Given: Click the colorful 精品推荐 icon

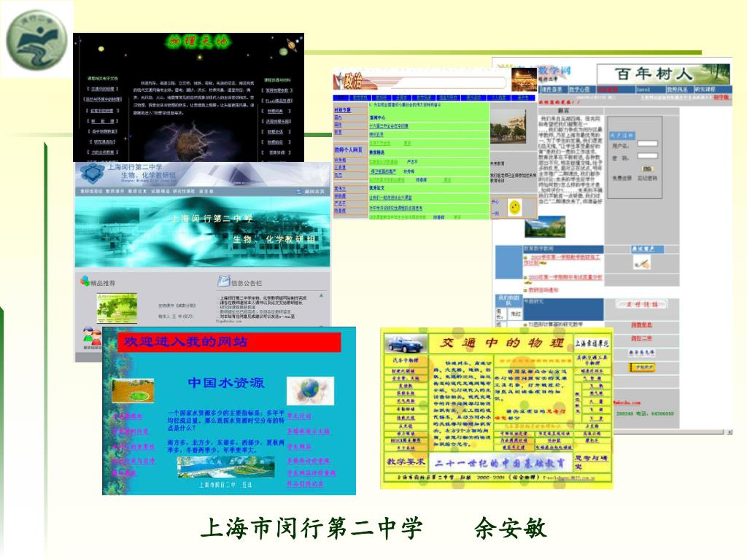Looking at the screenshot, I should pyautogui.click(x=85, y=281).
